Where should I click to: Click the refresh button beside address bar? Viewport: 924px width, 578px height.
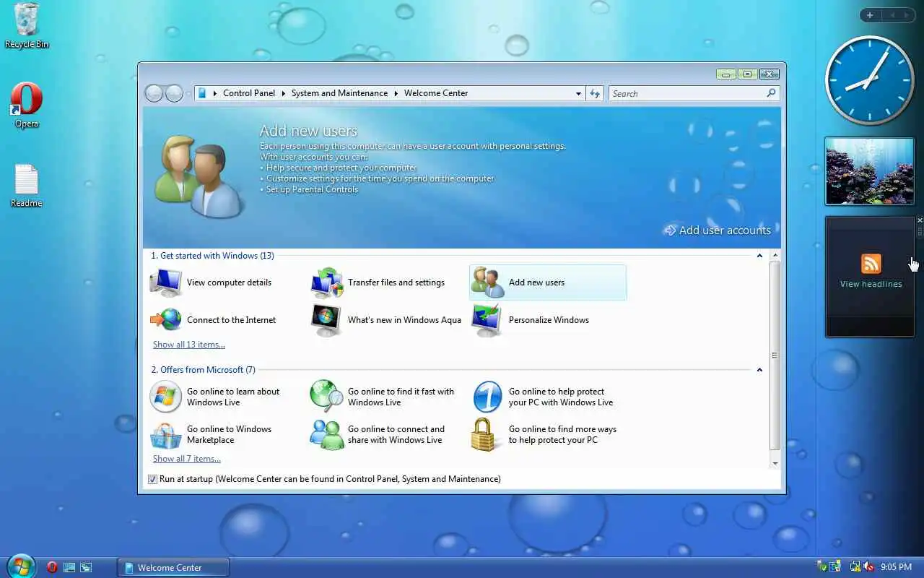point(594,93)
